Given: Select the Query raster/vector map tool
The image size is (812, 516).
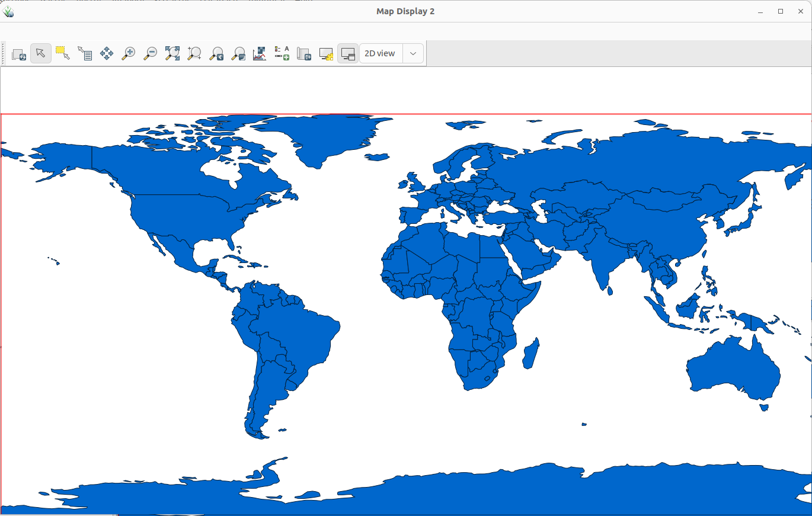Looking at the screenshot, I should coord(85,53).
